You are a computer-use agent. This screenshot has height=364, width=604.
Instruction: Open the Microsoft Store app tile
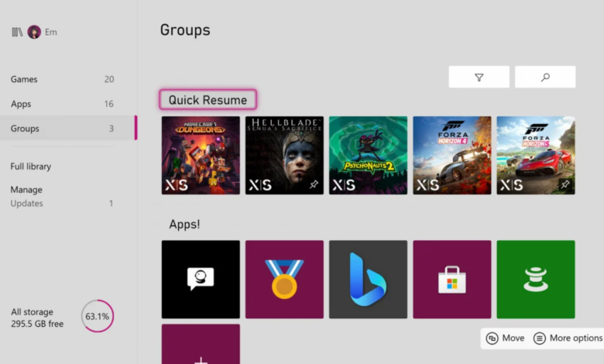(452, 280)
